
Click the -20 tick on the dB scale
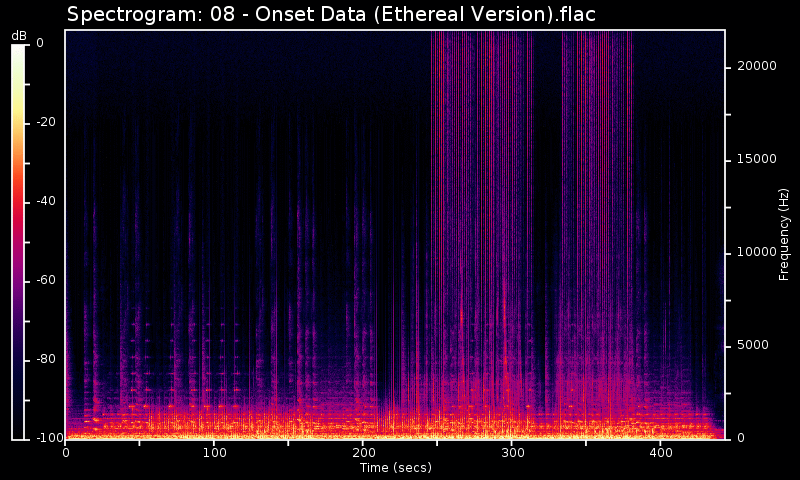click(46, 122)
